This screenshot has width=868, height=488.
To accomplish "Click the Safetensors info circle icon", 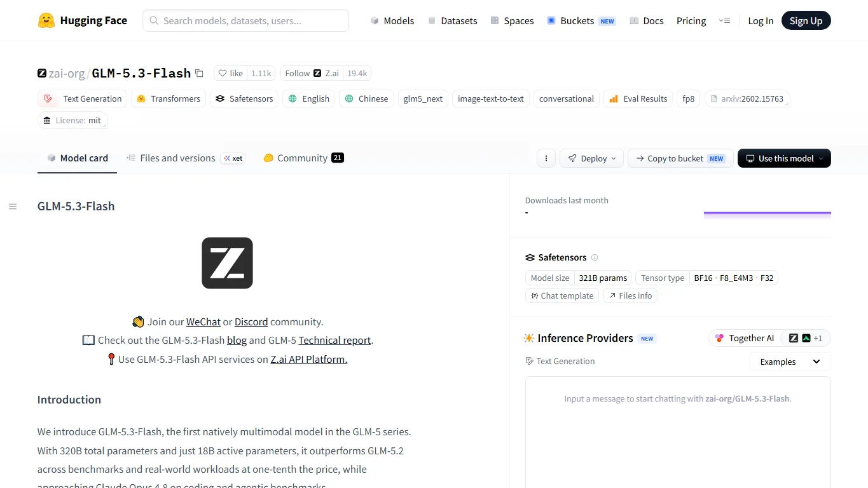I will pos(595,257).
